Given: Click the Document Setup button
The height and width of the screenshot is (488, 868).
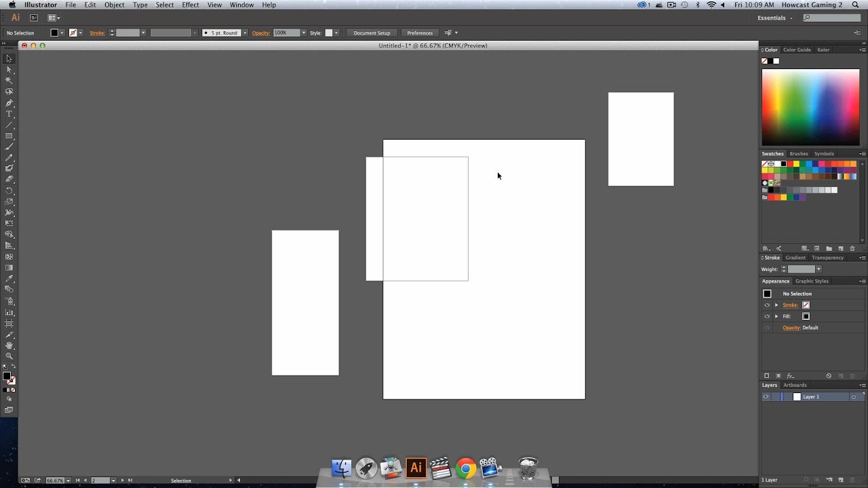Looking at the screenshot, I should [372, 33].
